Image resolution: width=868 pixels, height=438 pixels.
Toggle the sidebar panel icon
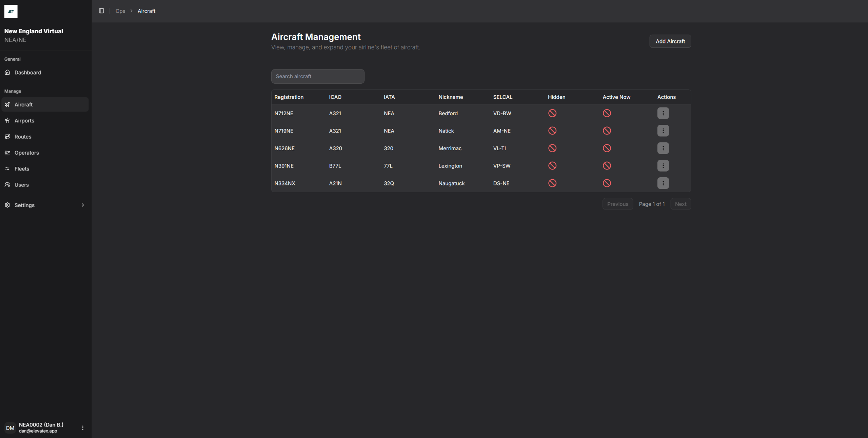click(x=101, y=11)
